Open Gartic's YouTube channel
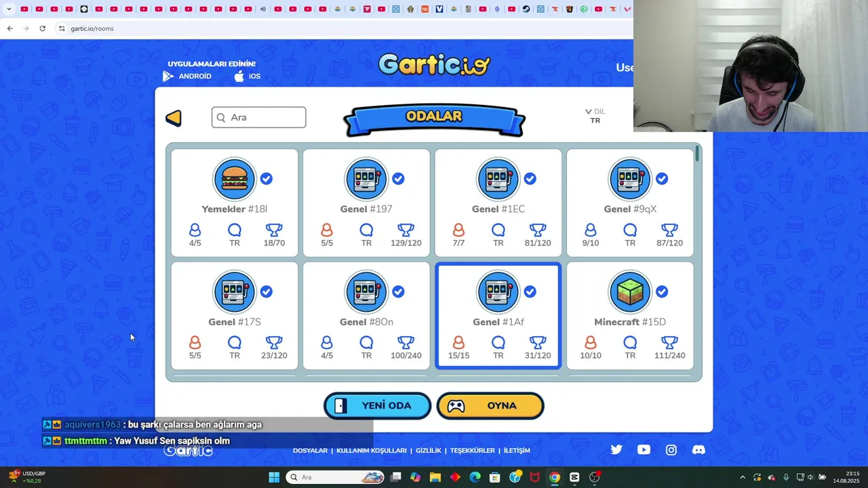Viewport: 868px width, 488px height. tap(644, 449)
